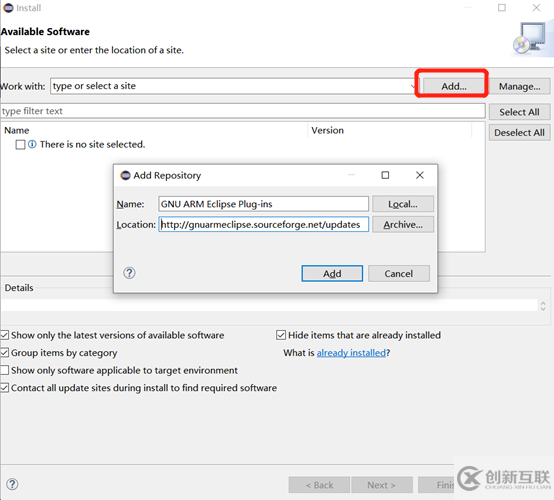Screen dimensions: 554x500
Task: Click the help icon at Install window bottom
Action: point(12,484)
